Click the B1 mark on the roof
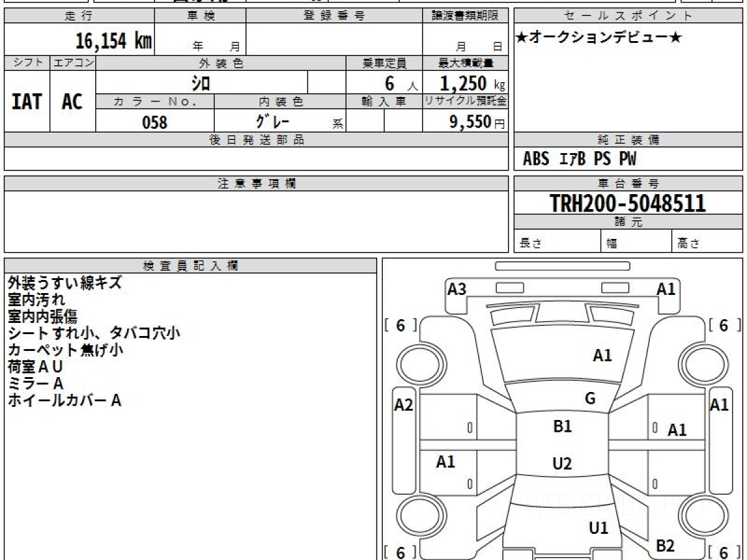747x560 pixels. point(562,426)
